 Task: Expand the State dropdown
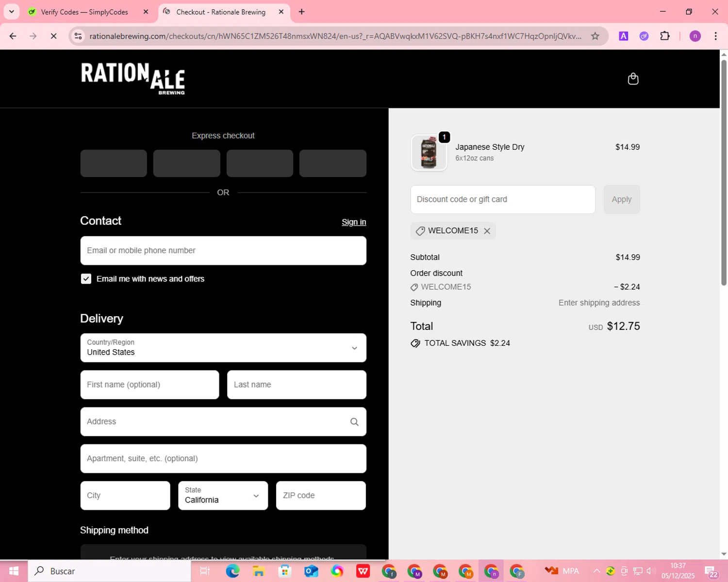(223, 496)
